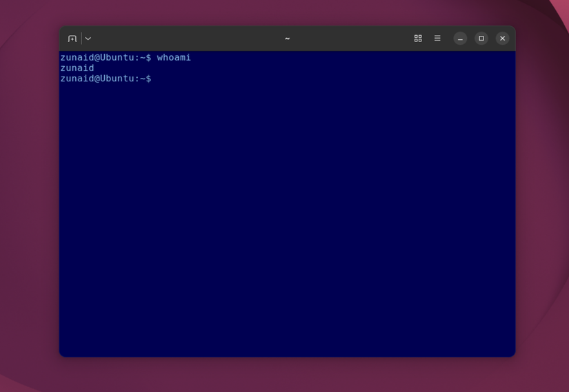Image resolution: width=569 pixels, height=392 pixels.
Task: Click the "zunaid" output line
Action: click(x=77, y=68)
